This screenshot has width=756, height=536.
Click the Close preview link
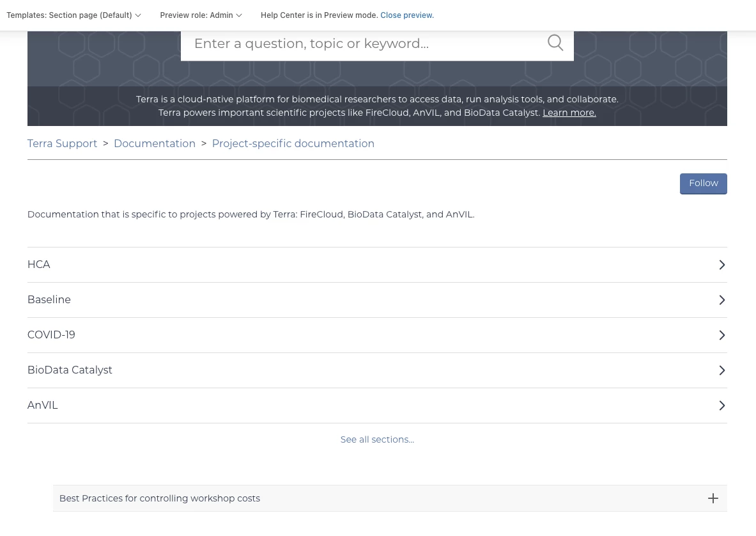tap(407, 15)
